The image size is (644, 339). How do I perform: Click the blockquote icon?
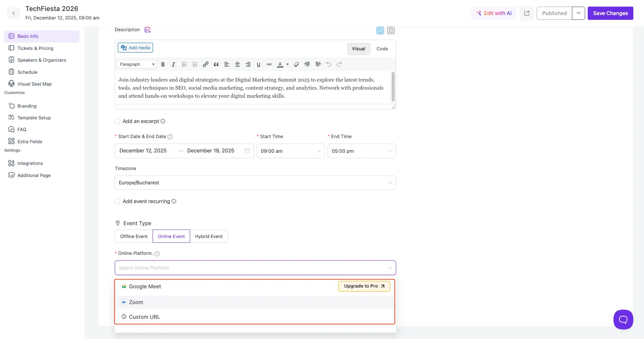click(x=216, y=64)
